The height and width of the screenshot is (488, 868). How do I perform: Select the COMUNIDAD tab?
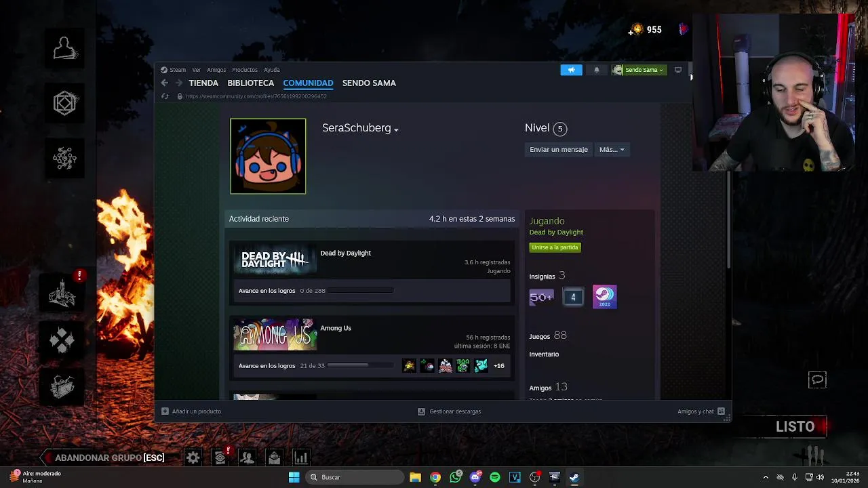(x=308, y=83)
